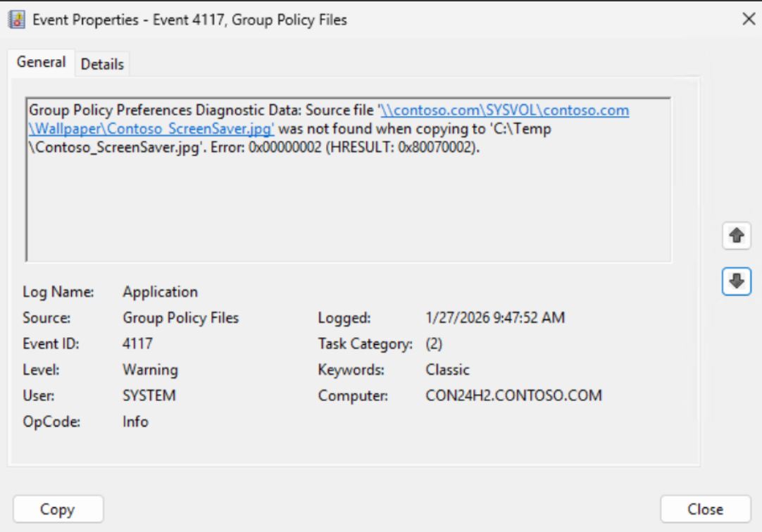
Task: Open the SYSVOL Contoso_ScreenSaver.jpg source file link
Action: click(504, 111)
